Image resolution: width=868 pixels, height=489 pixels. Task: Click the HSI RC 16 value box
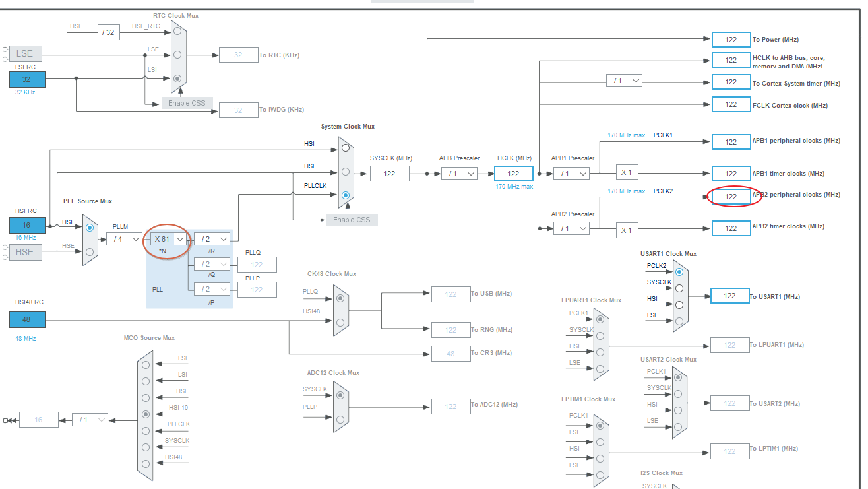pos(27,225)
